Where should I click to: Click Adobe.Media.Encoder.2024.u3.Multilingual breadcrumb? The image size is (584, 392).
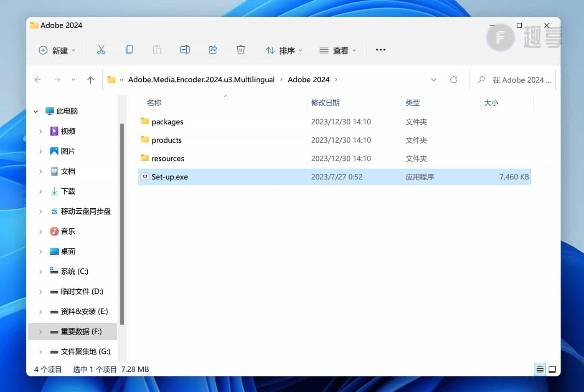point(201,79)
